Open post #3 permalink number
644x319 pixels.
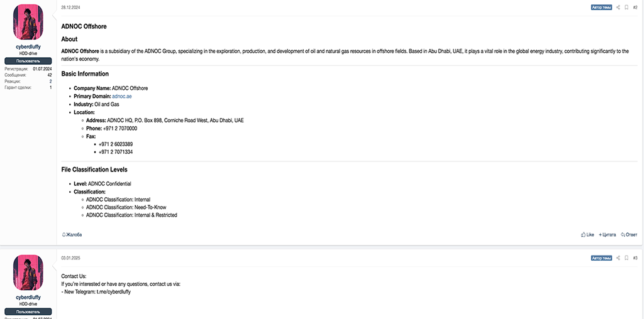[x=635, y=258]
